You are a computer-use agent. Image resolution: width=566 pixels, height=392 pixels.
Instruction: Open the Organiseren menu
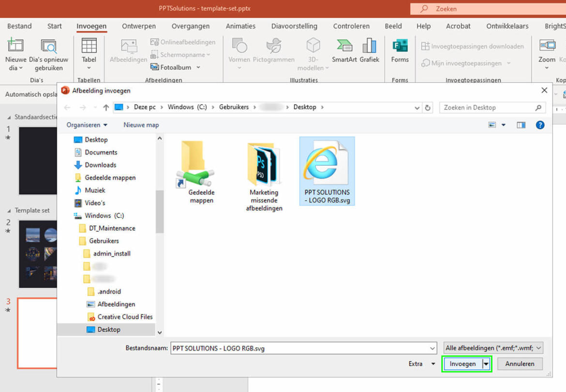(x=86, y=125)
